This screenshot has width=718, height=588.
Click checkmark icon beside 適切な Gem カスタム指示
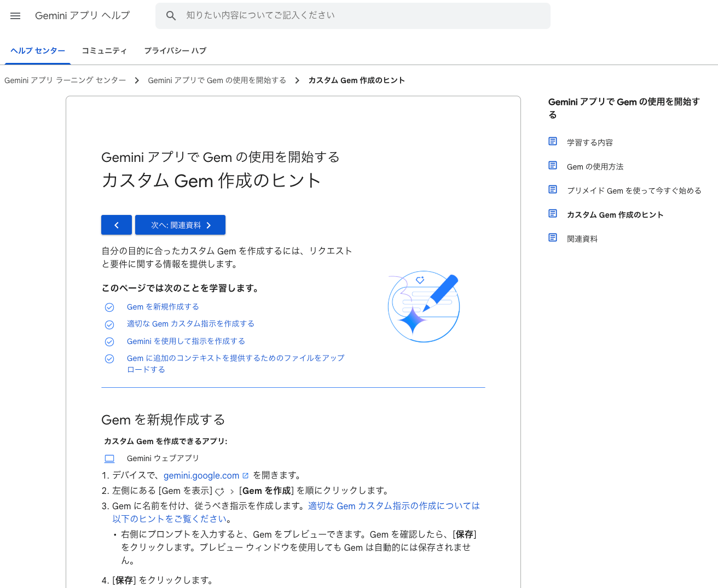point(109,324)
